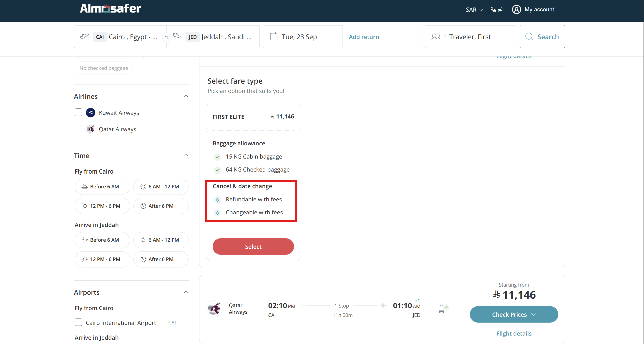Click the travelers icon in search bar
644x344 pixels.
435,36
